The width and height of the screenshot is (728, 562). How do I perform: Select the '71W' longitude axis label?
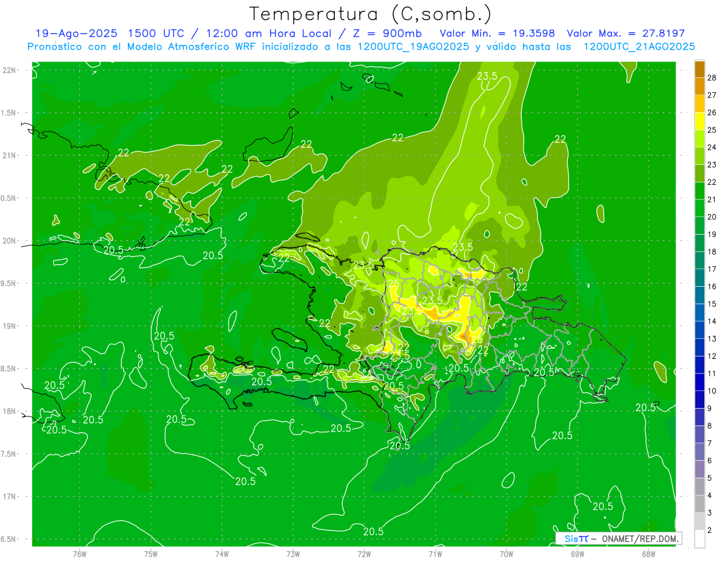click(x=435, y=554)
